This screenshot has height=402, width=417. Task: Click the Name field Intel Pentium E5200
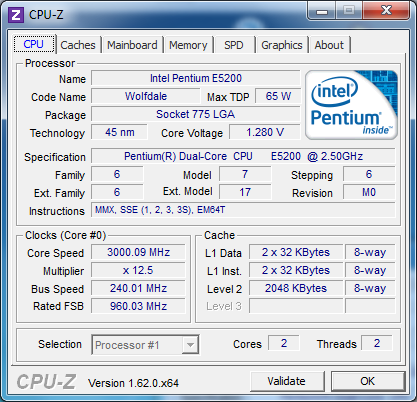click(x=196, y=78)
